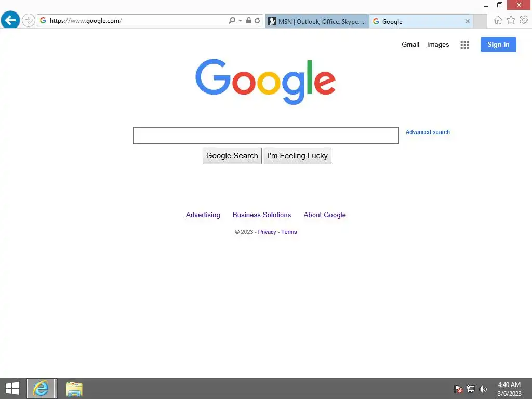Open the About Google link
The image size is (532, 399).
point(324,215)
